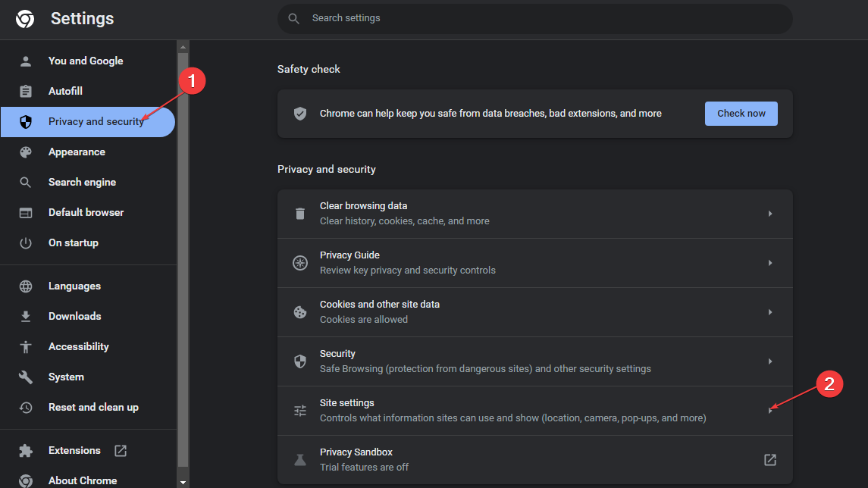Open Site settings via right arrow
Screen dimensions: 868x488
pyautogui.click(x=770, y=411)
